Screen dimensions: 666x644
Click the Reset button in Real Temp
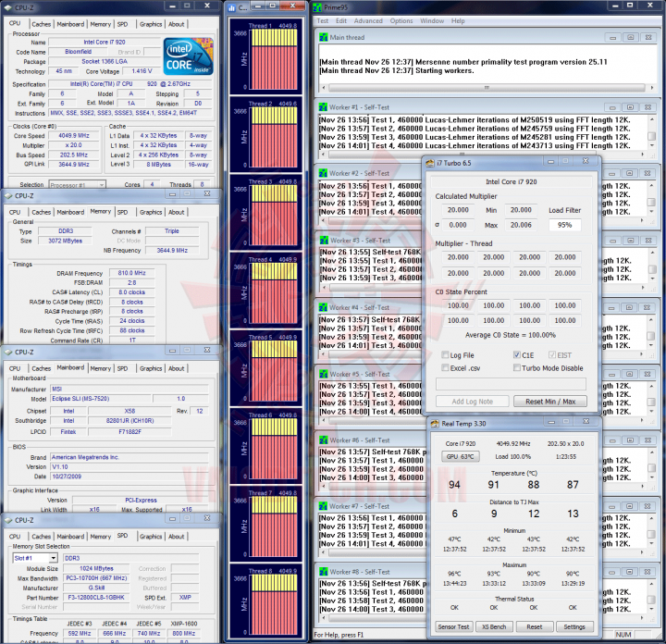(x=535, y=626)
